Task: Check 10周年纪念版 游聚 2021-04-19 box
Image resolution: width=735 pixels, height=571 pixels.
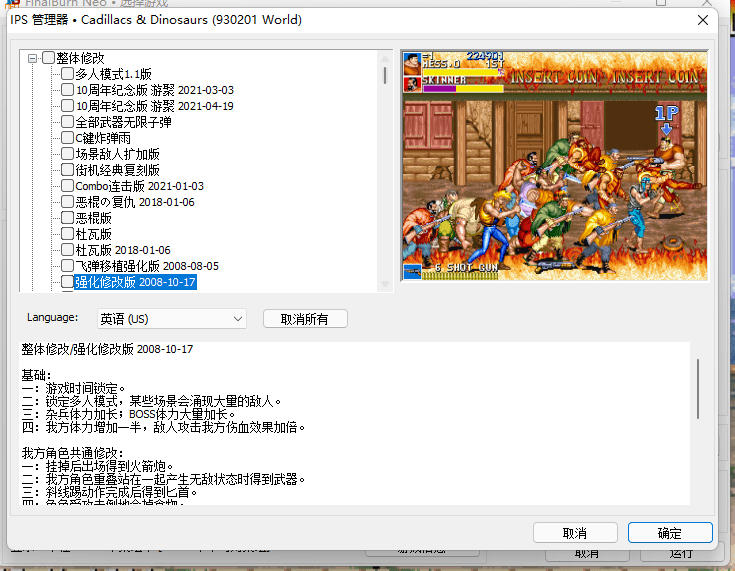Action: pyautogui.click(x=68, y=105)
